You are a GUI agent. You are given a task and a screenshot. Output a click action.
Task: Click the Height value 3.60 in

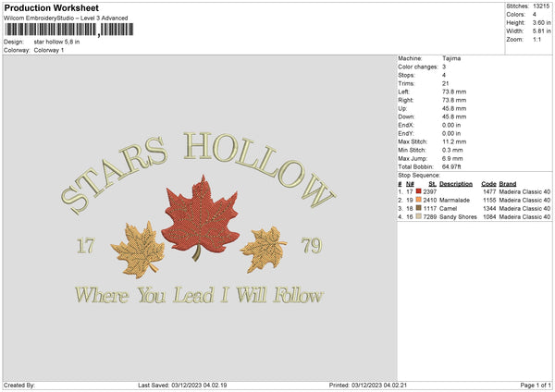click(x=541, y=22)
